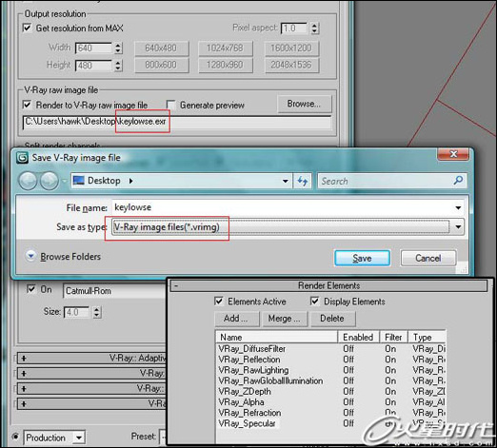Click the arrow after Desktop in path

(131, 181)
